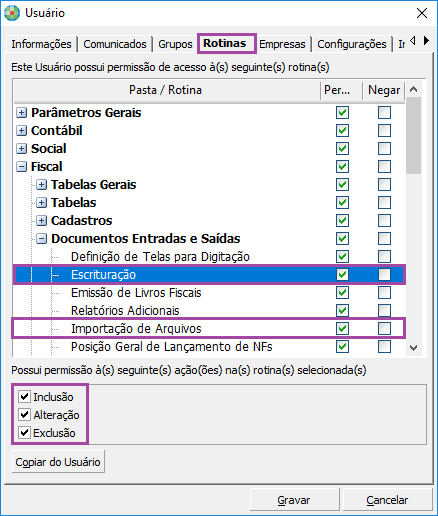Click the list scroll up arrow

pos(414,89)
